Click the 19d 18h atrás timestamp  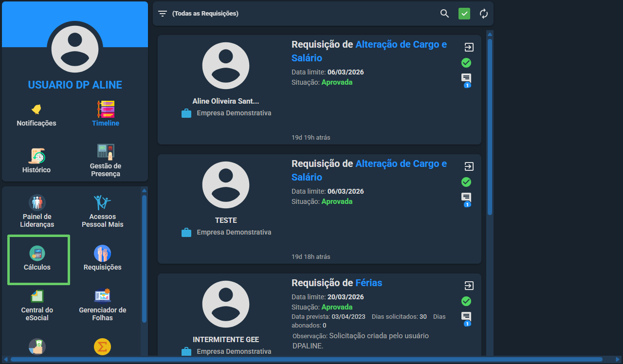pos(311,257)
